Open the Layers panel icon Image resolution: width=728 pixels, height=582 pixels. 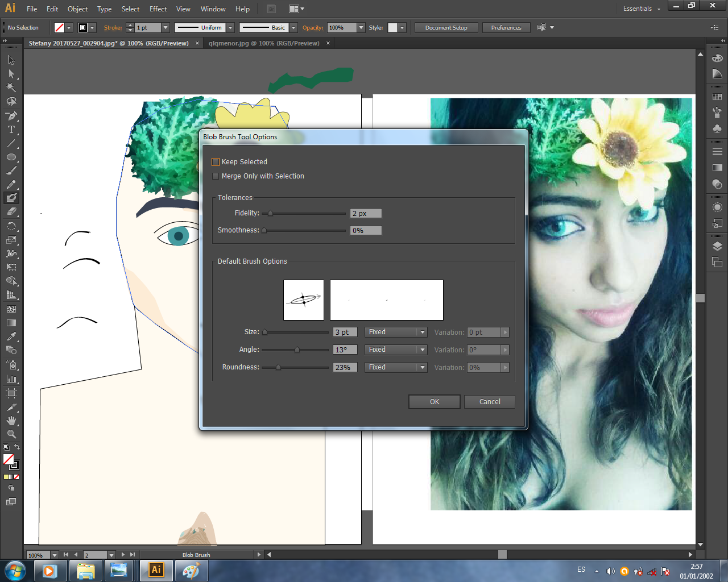[x=717, y=246]
